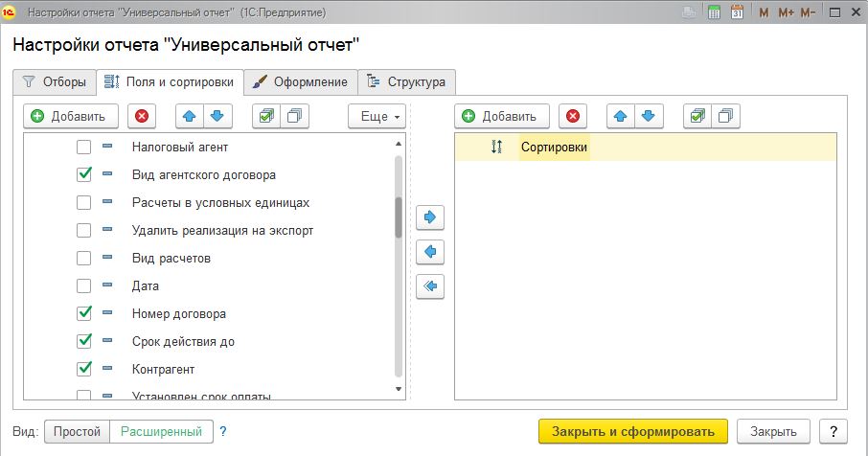This screenshot has height=456, width=868.
Task: Select the Налоговый агент row text
Action: point(180,148)
